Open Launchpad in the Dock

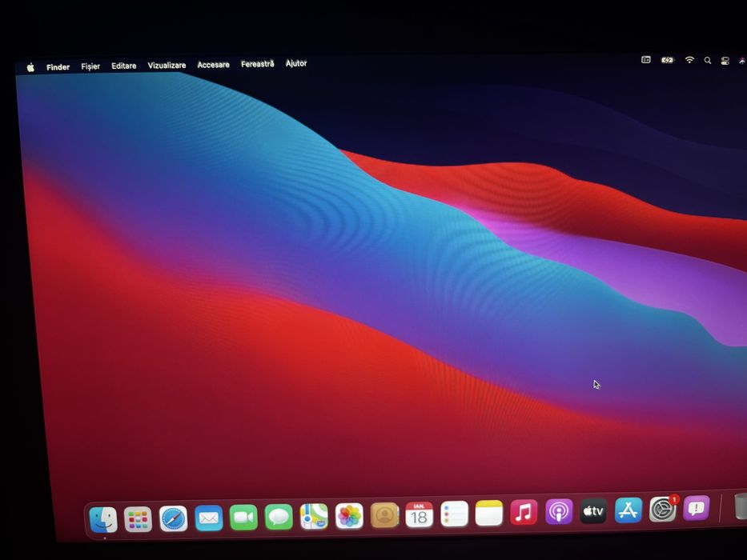[x=139, y=519]
